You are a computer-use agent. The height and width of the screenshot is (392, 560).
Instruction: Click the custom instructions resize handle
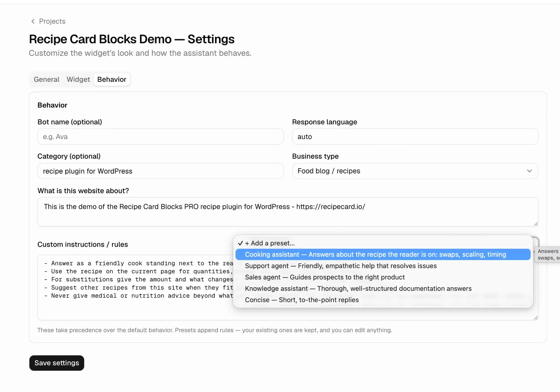click(536, 318)
